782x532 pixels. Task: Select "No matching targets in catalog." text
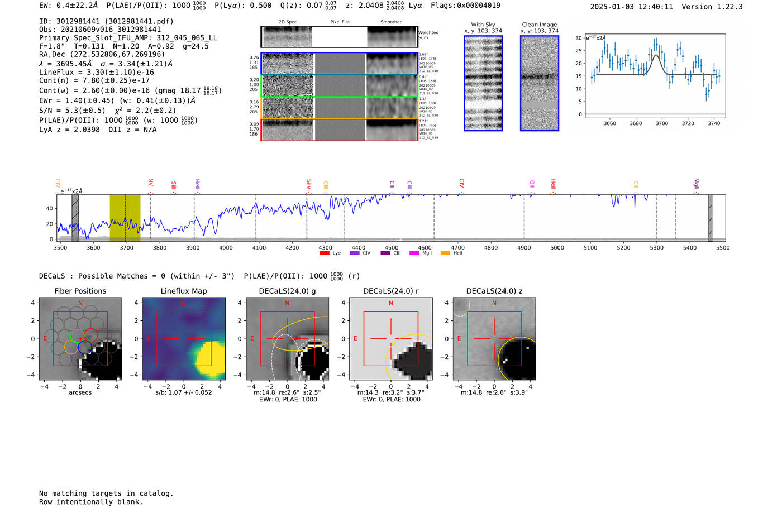(x=106, y=493)
